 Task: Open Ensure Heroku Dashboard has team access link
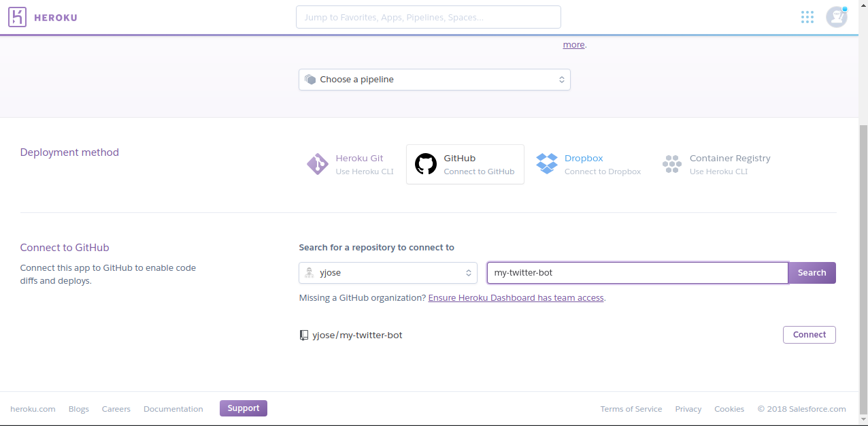coord(516,298)
